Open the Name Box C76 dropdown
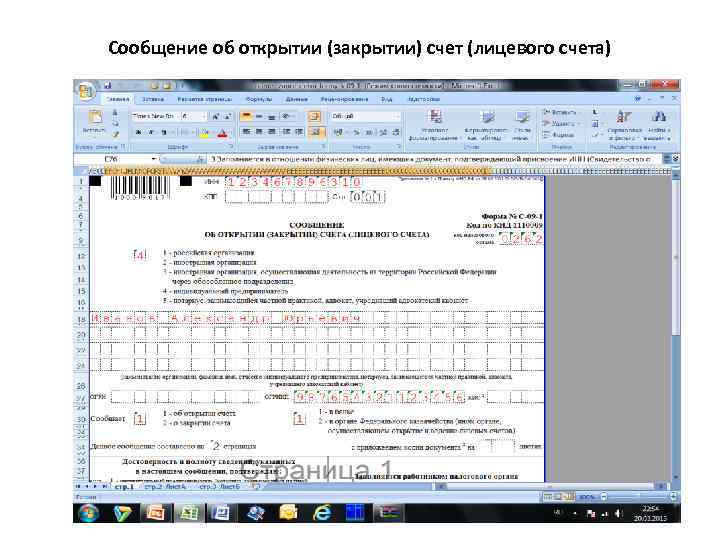Viewport: 720px width, 540px height. (x=154, y=159)
